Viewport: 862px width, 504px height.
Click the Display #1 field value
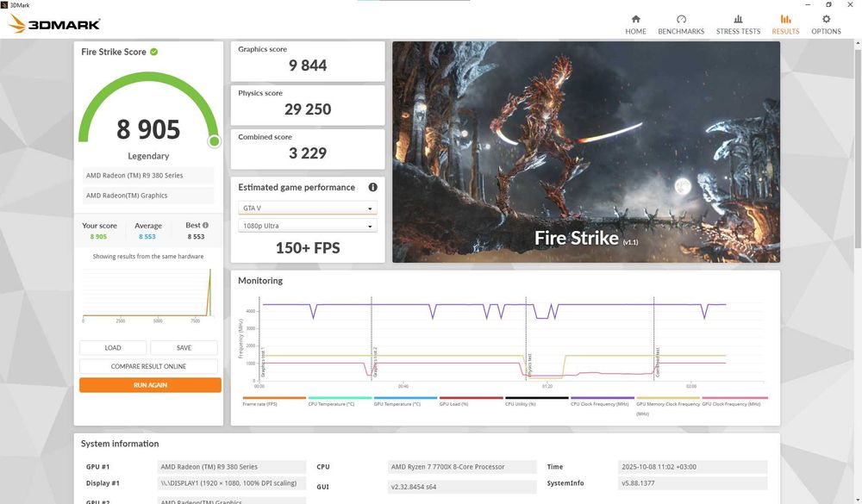coord(231,483)
